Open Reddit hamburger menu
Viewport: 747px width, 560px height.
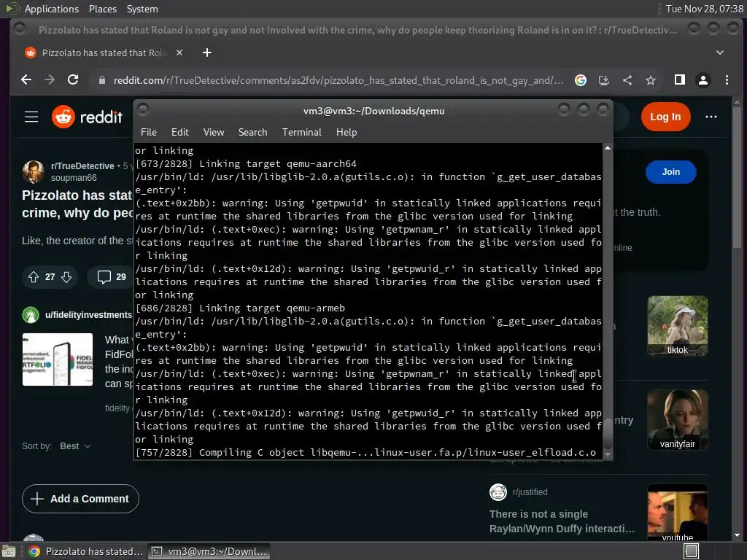tap(31, 117)
